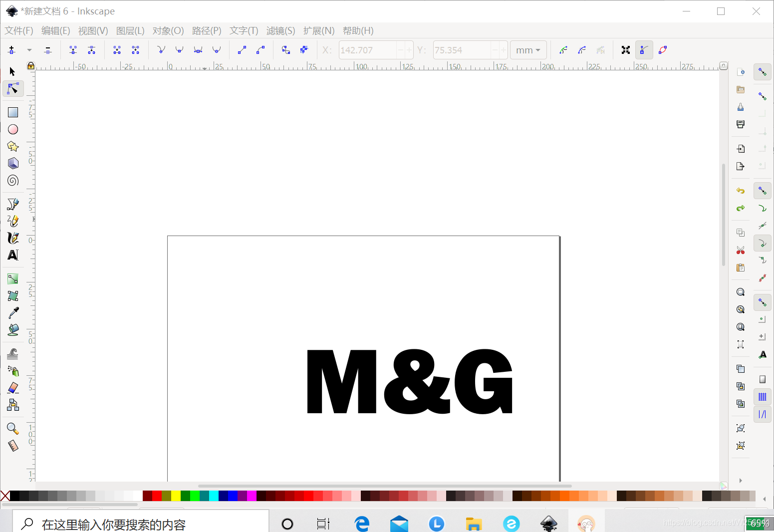This screenshot has height=532, width=774.
Task: Select the Star and polygon tool
Action: 13,146
